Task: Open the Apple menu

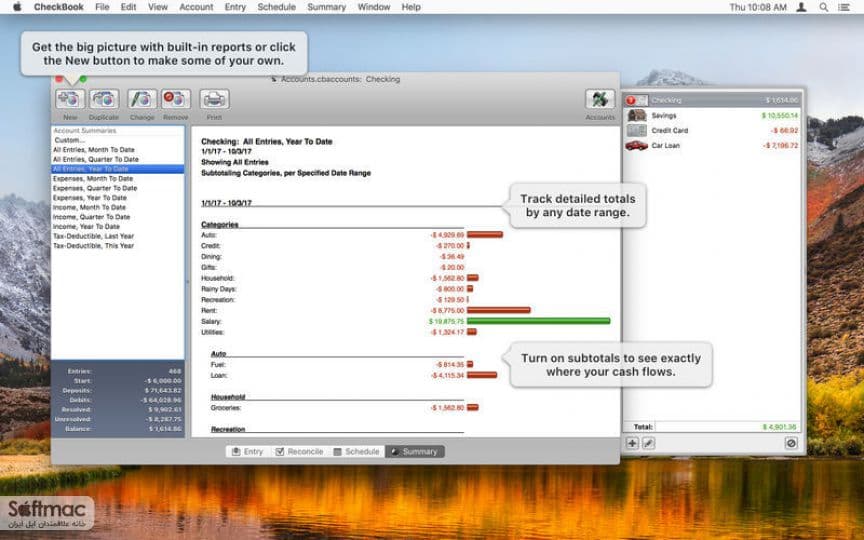Action: (17, 7)
